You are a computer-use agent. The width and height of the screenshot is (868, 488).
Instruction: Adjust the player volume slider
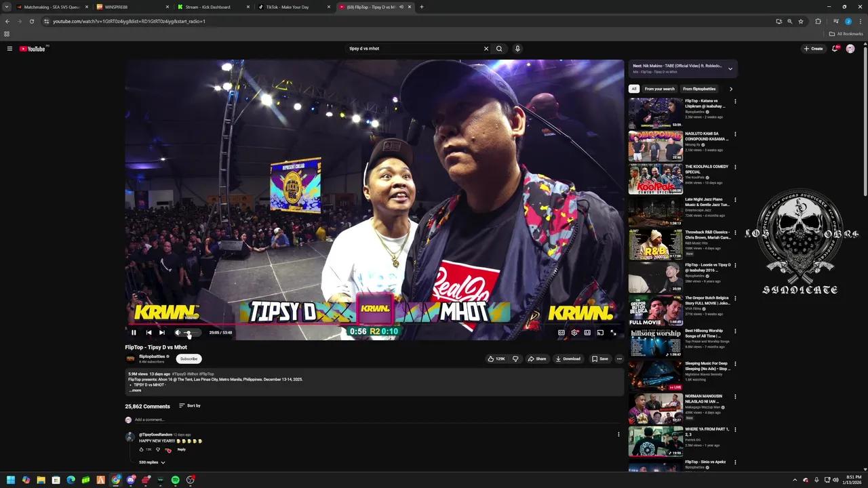191,333
